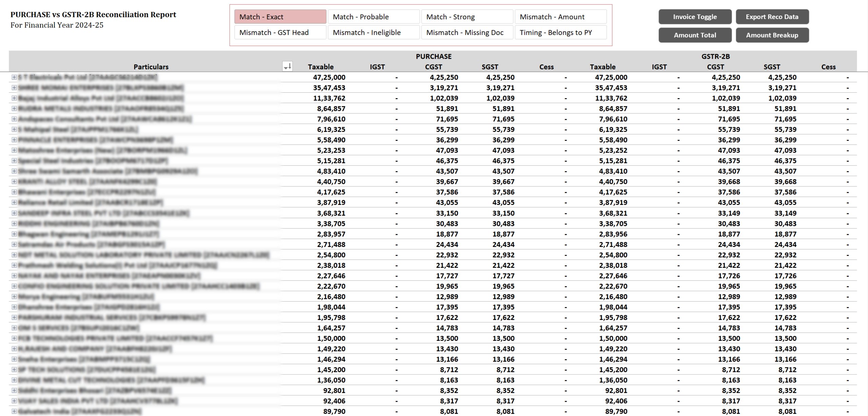Click plus icon for 2,54,800 row

coord(14,255)
